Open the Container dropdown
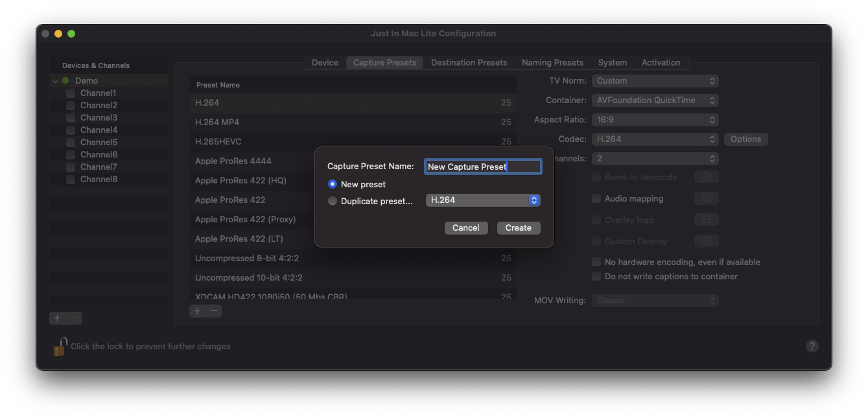Screen dimensions: 868x418 (655, 100)
